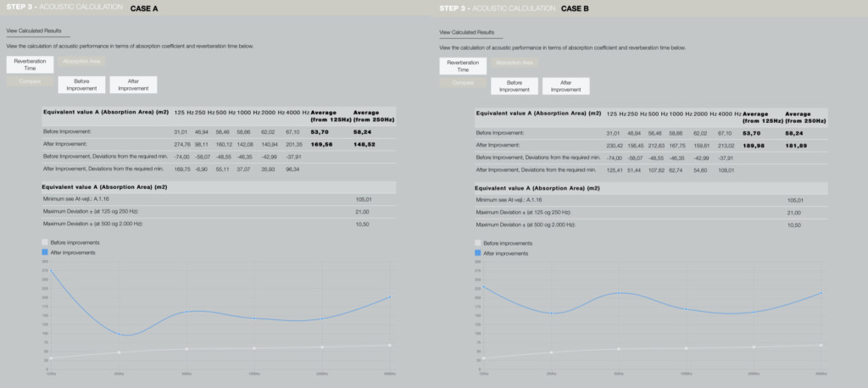868x388 pixels.
Task: Switch to 'Absorption Area' tab in Case A
Action: (x=82, y=62)
